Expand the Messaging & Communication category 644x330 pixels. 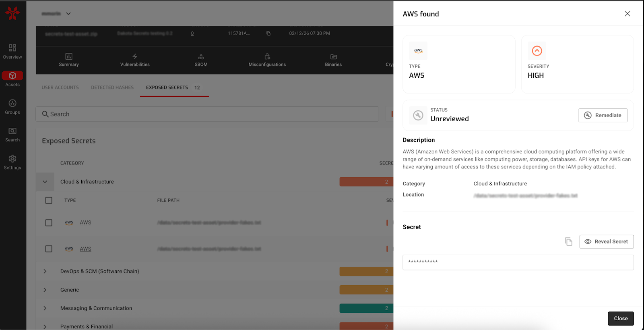pos(45,308)
